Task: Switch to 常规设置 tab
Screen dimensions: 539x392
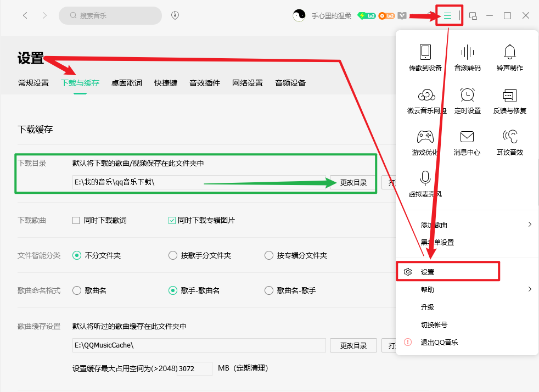Action: pyautogui.click(x=33, y=83)
